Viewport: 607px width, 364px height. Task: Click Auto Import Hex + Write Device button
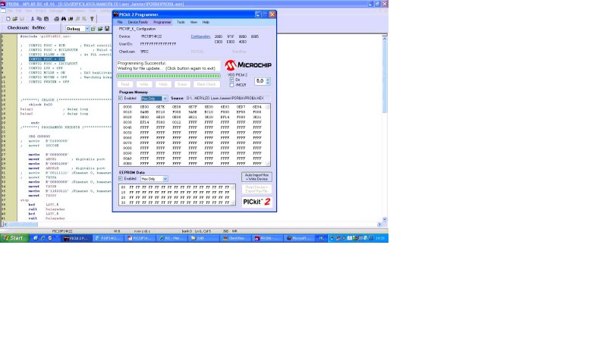(x=256, y=177)
